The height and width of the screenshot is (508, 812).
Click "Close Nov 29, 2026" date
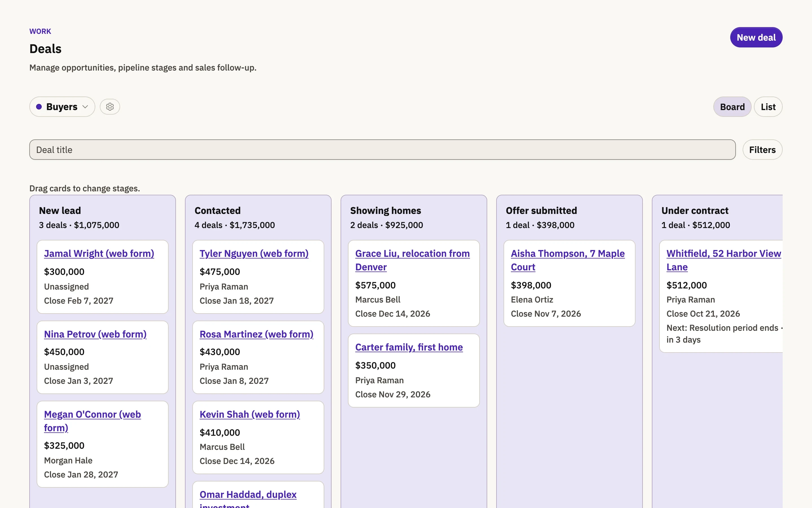[x=392, y=395]
